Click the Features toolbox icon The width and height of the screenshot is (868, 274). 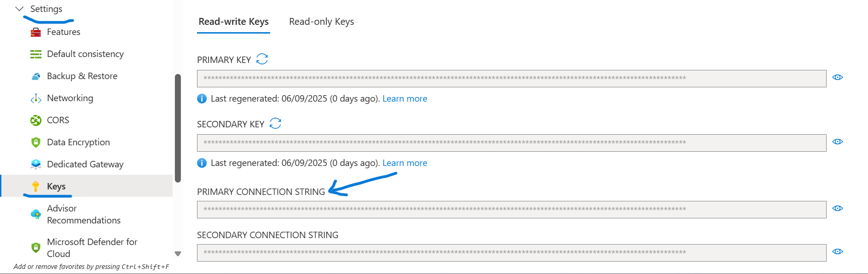[x=36, y=32]
